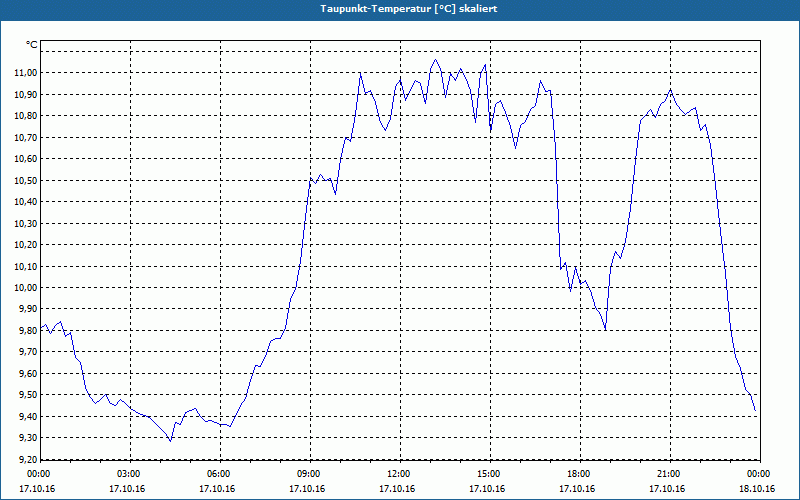Click the 09:00 time label
Image resolution: width=800 pixels, height=500 pixels.
click(x=307, y=474)
